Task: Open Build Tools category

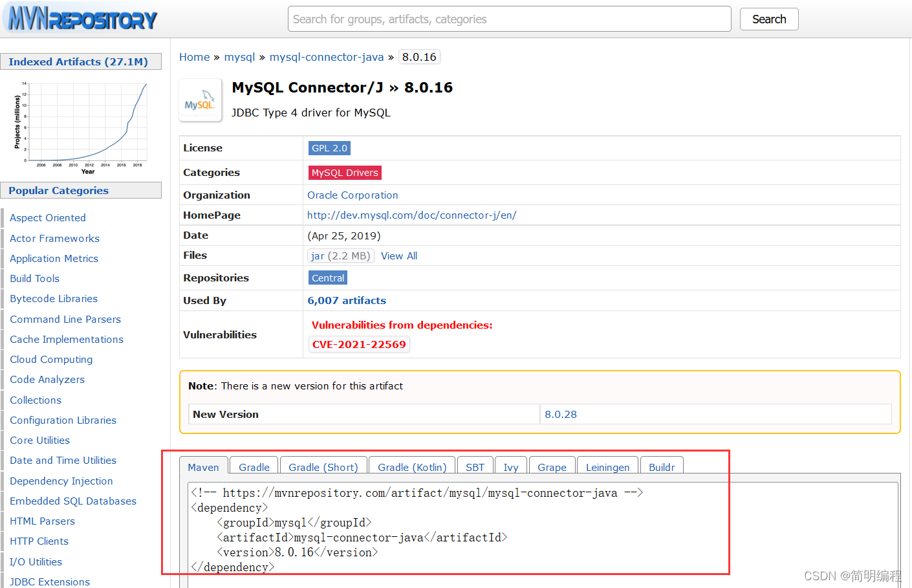Action: point(35,279)
